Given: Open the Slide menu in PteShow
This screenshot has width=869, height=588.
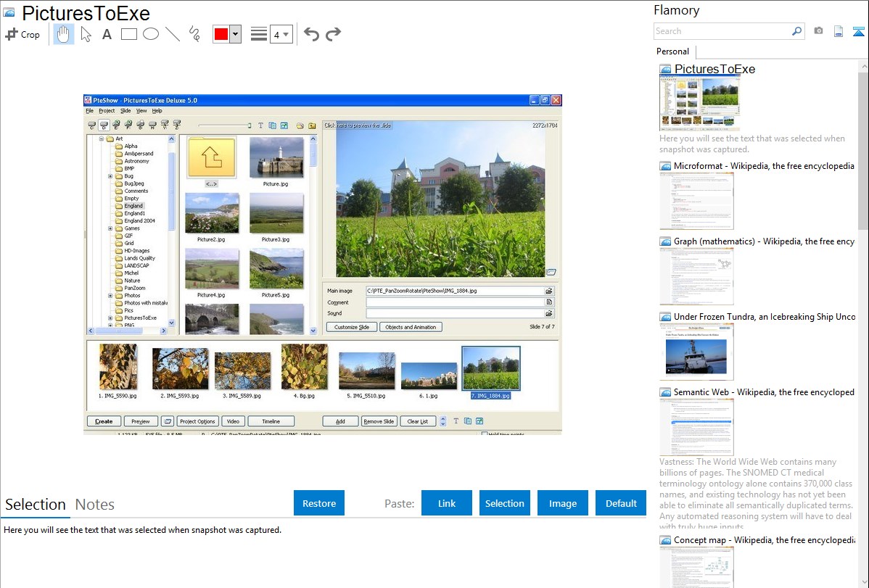Looking at the screenshot, I should tap(125, 111).
